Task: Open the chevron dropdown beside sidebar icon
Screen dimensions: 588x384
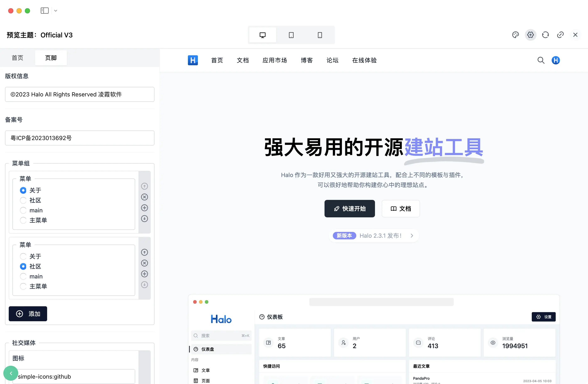Action: [x=56, y=11]
